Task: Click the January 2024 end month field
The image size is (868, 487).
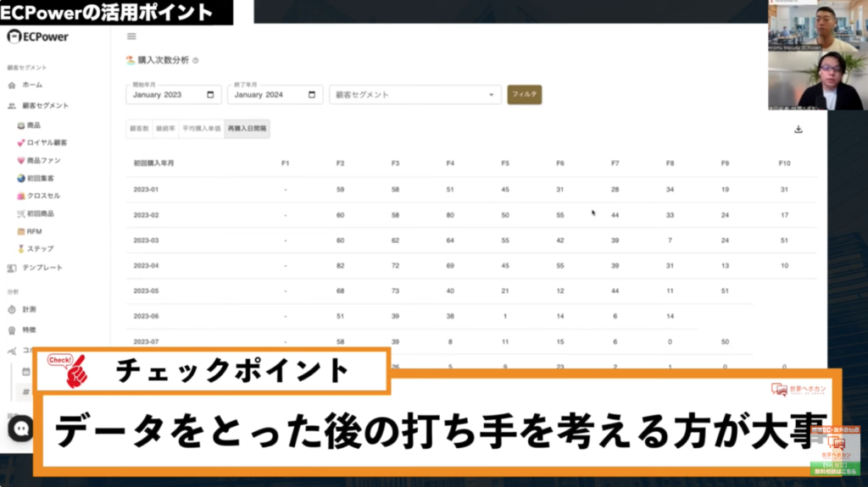Action: tap(275, 95)
